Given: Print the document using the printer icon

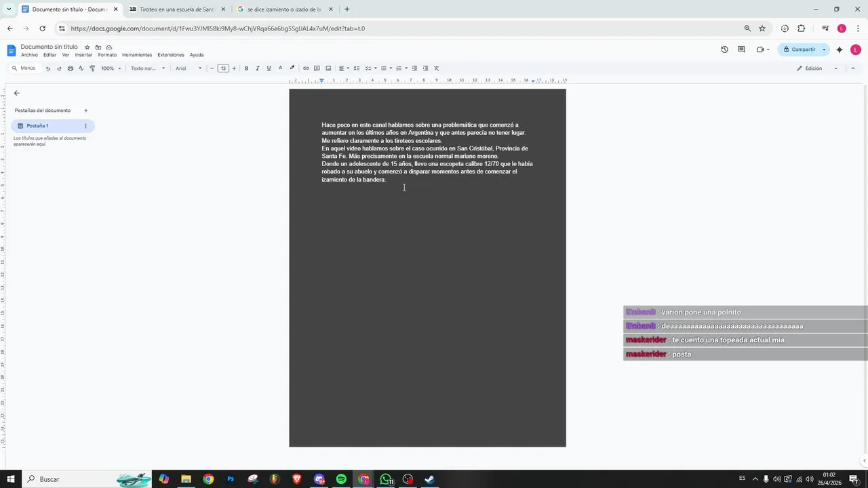Looking at the screenshot, I should (x=70, y=68).
